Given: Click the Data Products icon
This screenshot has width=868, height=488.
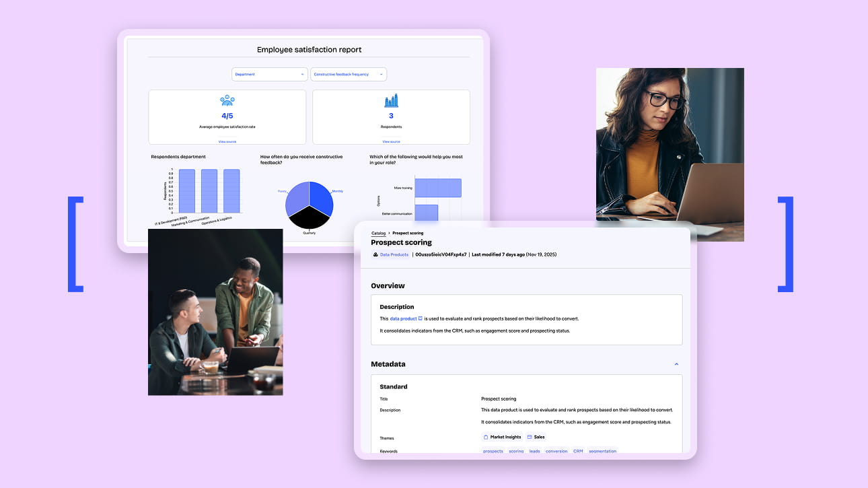Looking at the screenshot, I should click(375, 254).
